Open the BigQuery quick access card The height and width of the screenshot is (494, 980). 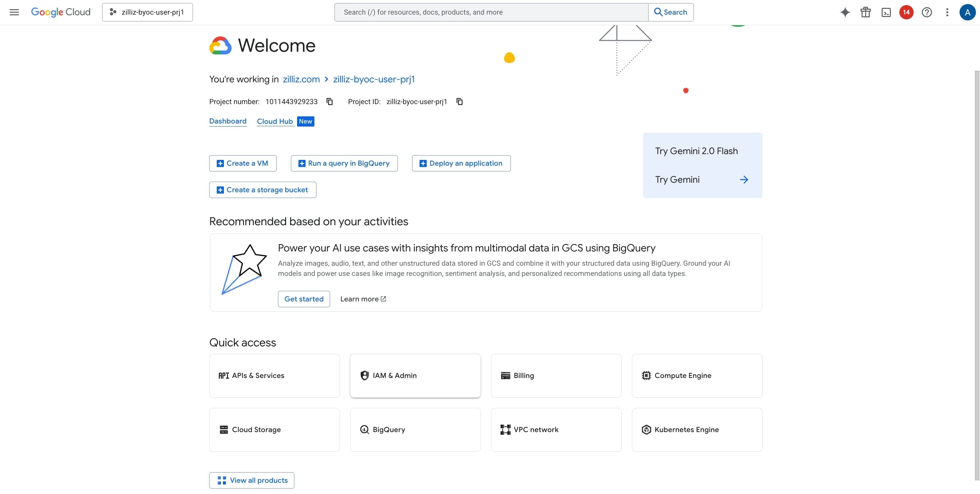(x=415, y=430)
